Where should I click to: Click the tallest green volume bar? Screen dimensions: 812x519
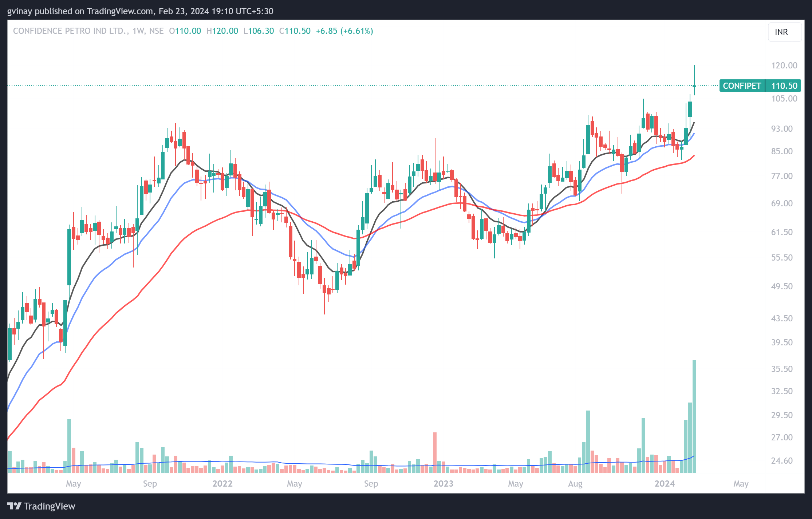tap(694, 415)
